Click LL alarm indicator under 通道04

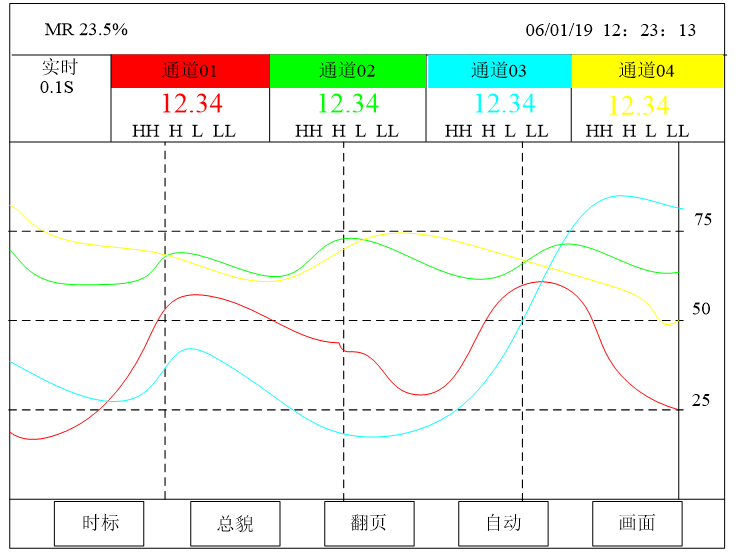[x=678, y=131]
